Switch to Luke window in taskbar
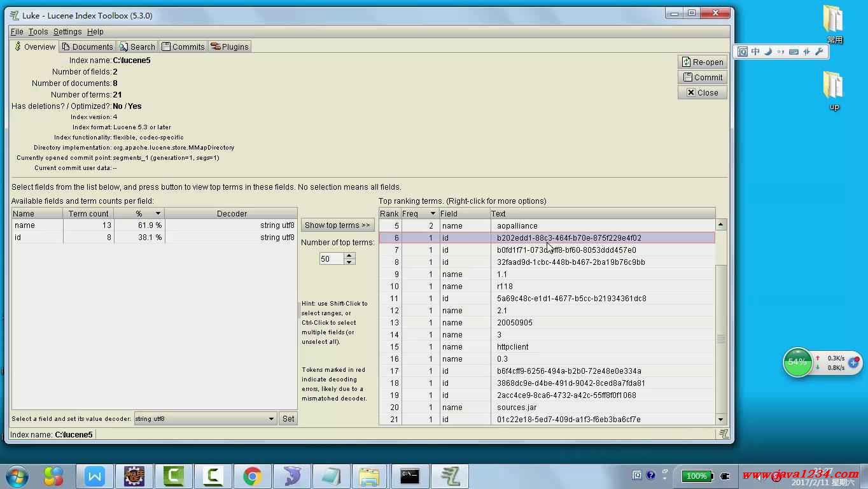This screenshot has width=868, height=489. point(450,476)
